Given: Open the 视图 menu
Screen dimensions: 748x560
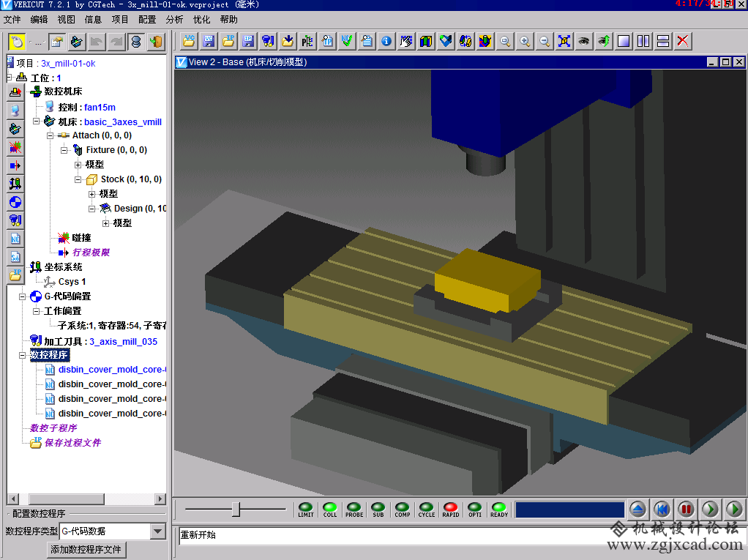Looking at the screenshot, I should point(67,20).
